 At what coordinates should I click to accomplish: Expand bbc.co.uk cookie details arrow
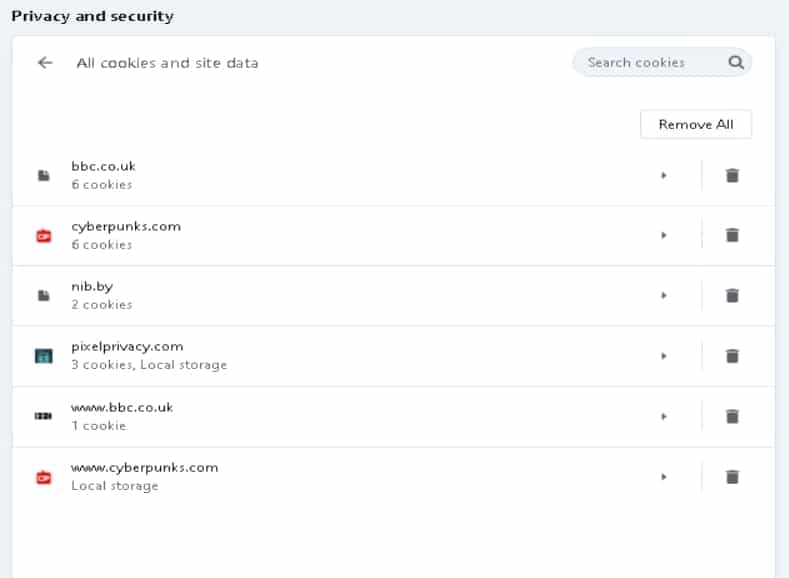click(x=664, y=176)
